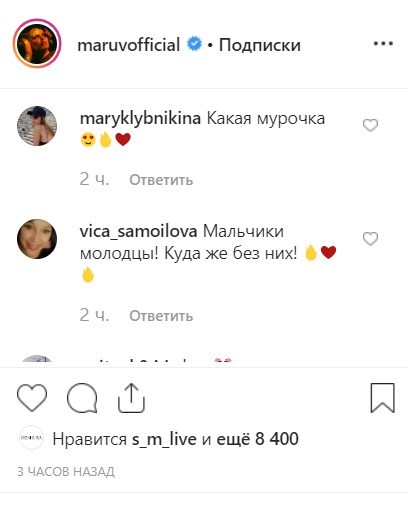The image size is (409, 512).
Task: Open maryklybnikina's avatar
Action: [37, 126]
